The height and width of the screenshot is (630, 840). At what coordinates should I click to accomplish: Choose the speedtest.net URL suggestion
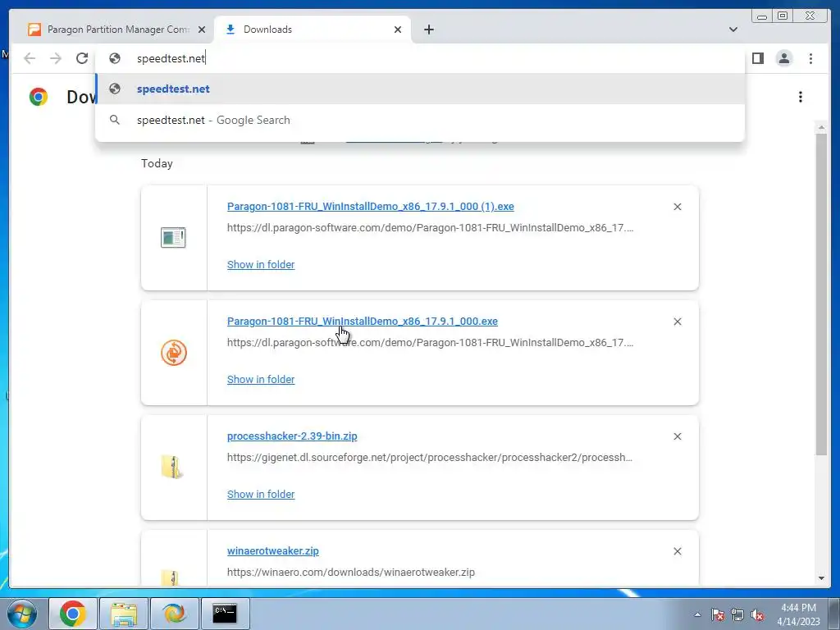click(x=419, y=89)
